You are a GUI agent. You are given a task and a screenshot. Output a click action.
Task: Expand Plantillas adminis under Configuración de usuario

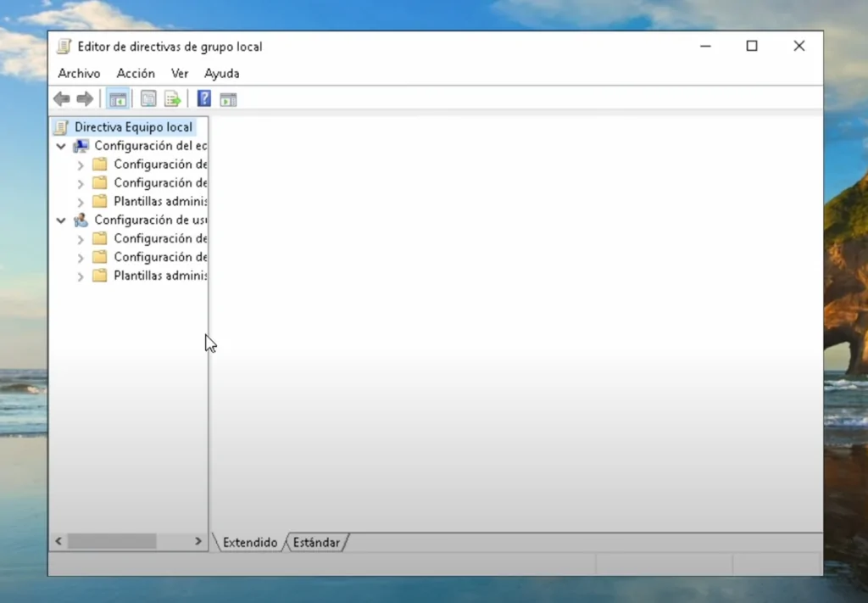click(81, 276)
